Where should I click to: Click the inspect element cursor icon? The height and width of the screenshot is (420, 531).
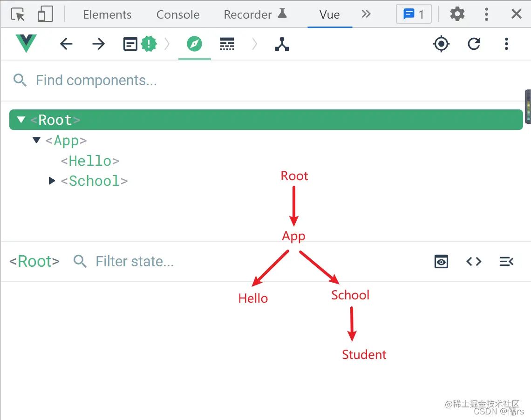coord(18,14)
